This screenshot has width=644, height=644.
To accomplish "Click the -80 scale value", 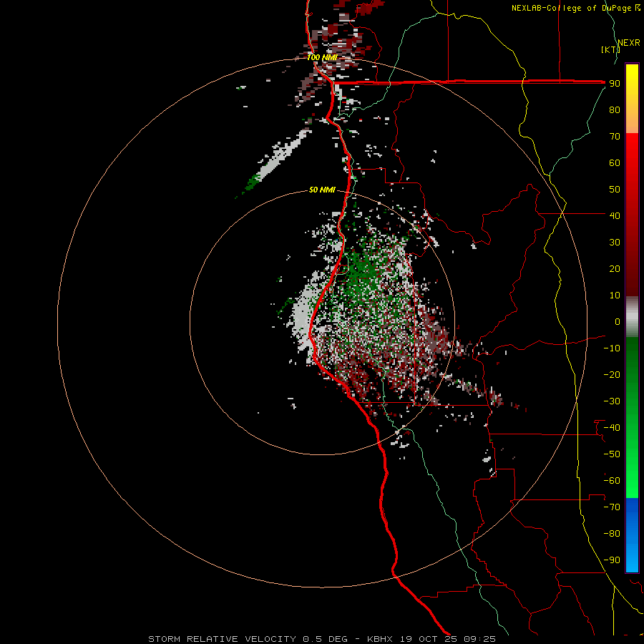I will [612, 534].
